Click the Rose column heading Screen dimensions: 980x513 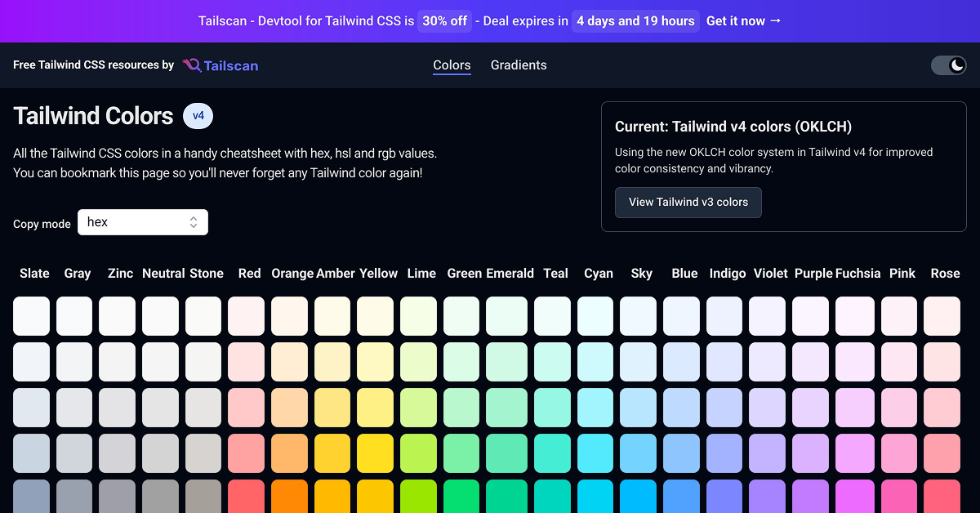pos(945,273)
